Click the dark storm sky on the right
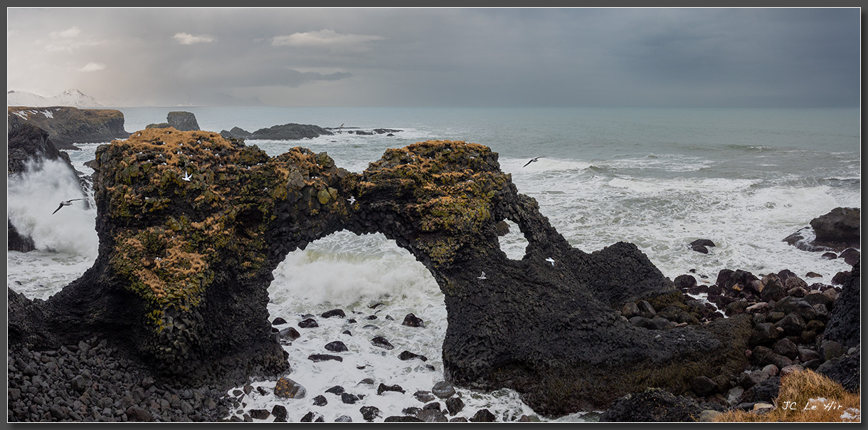868x430 pixels. pyautogui.click(x=711, y=57)
